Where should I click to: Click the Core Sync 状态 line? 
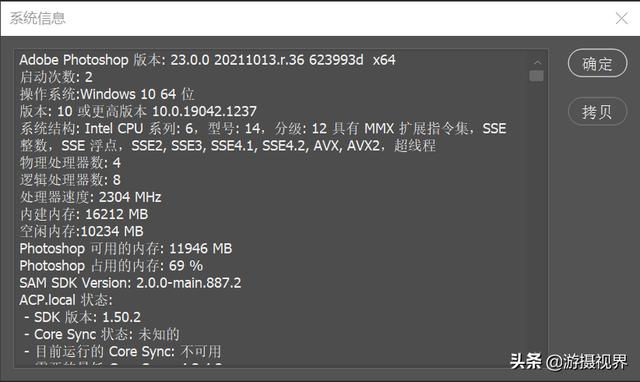pos(102,334)
